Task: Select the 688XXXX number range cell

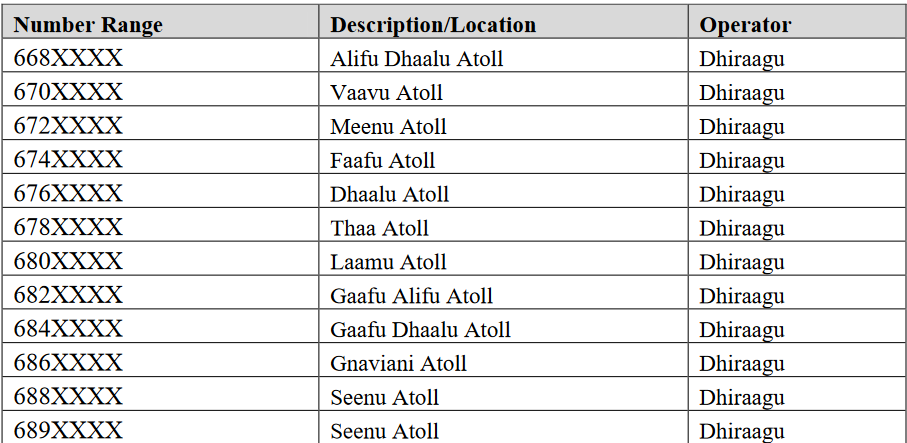Action: pyautogui.click(x=68, y=397)
